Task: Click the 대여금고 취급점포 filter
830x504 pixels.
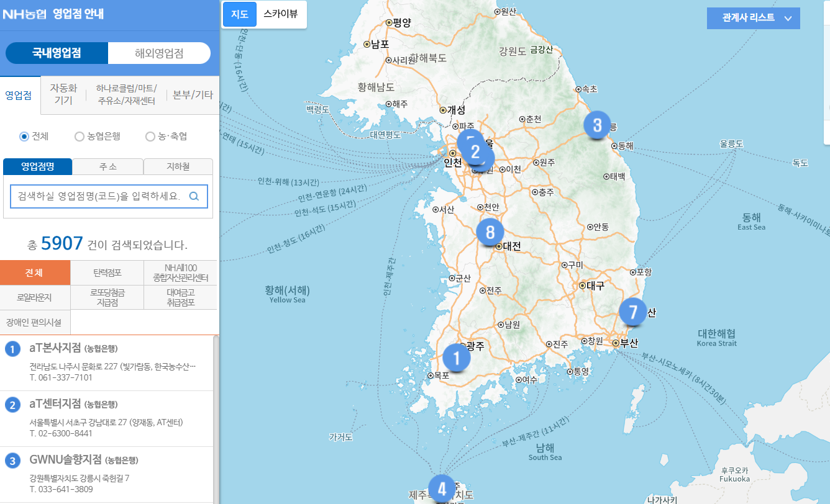Action: click(x=180, y=297)
